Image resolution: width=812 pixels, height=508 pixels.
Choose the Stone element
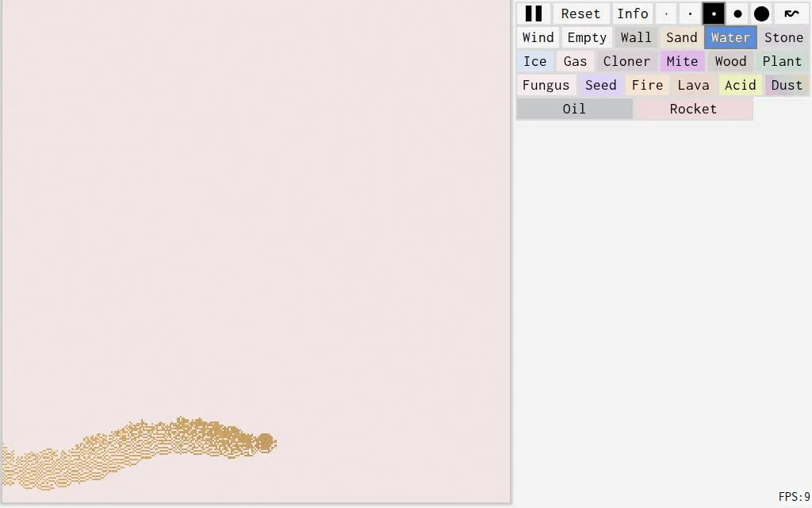[783, 37]
